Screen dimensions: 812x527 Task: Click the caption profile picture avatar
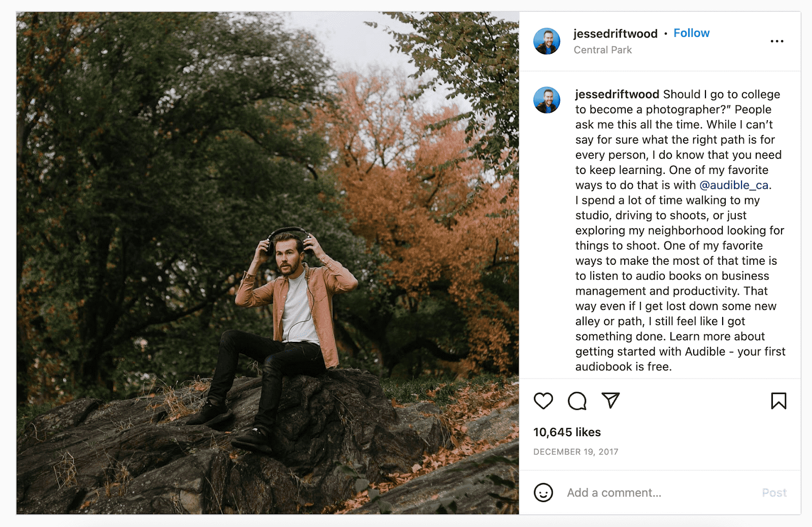click(547, 100)
